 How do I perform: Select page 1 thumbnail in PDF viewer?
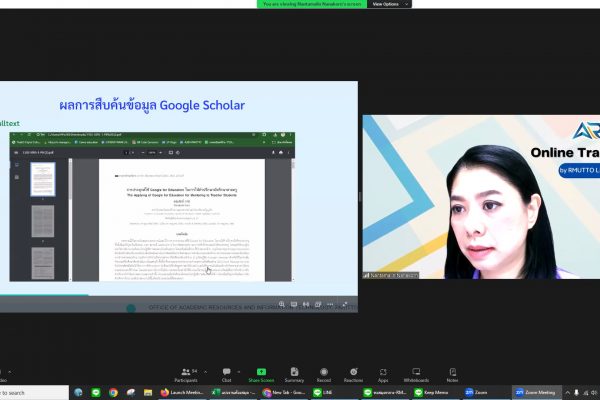pyautogui.click(x=43, y=179)
